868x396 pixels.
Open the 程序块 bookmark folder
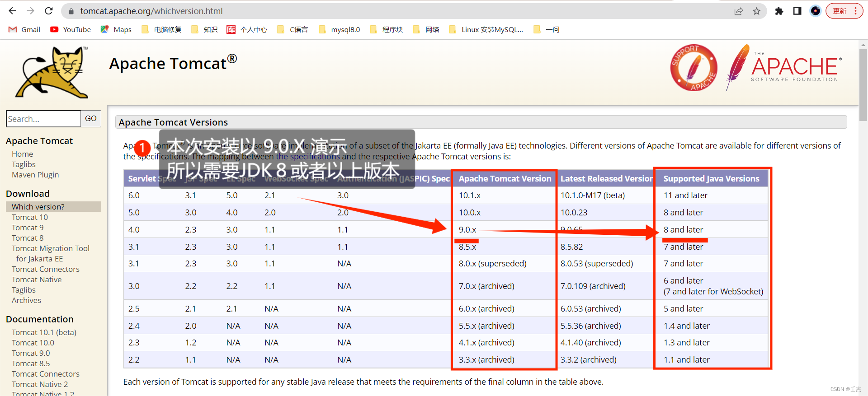[x=386, y=29]
